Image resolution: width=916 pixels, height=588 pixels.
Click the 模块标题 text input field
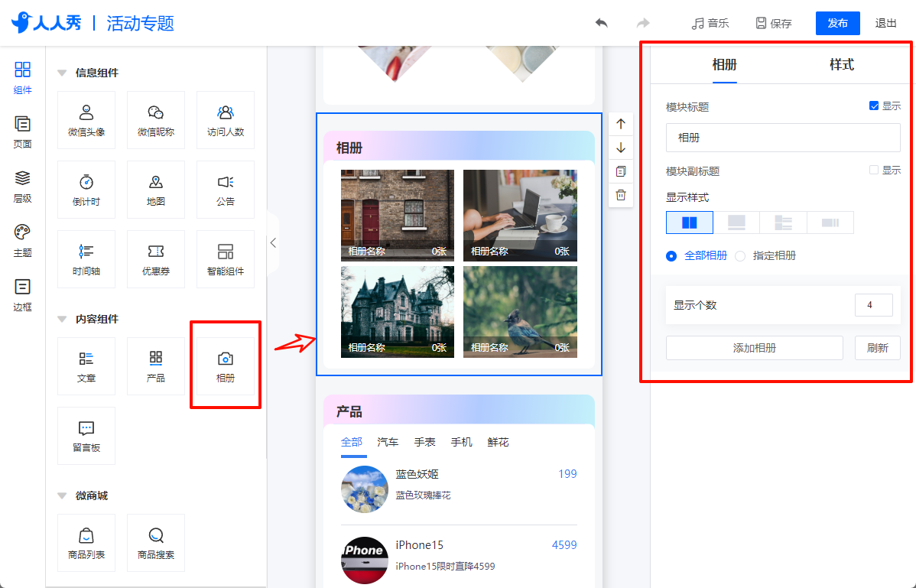[783, 138]
